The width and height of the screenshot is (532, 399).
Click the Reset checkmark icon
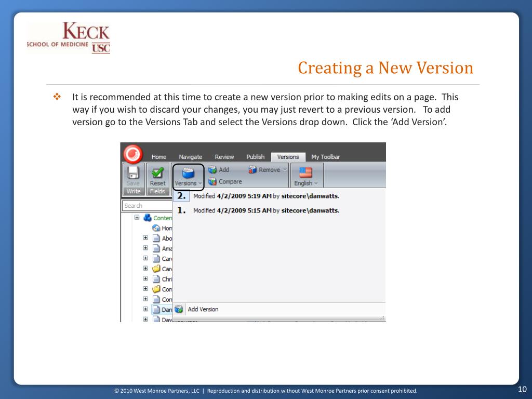[x=157, y=172]
